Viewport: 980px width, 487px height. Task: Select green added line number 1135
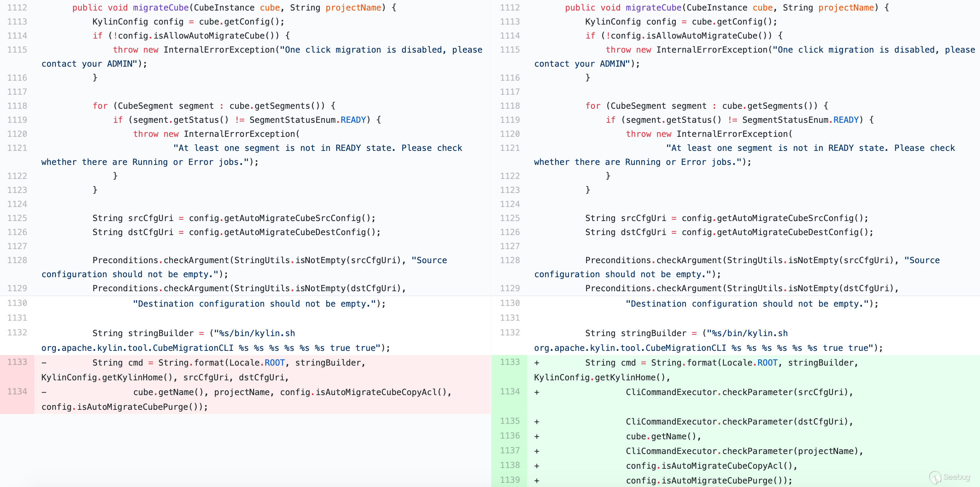click(x=509, y=421)
